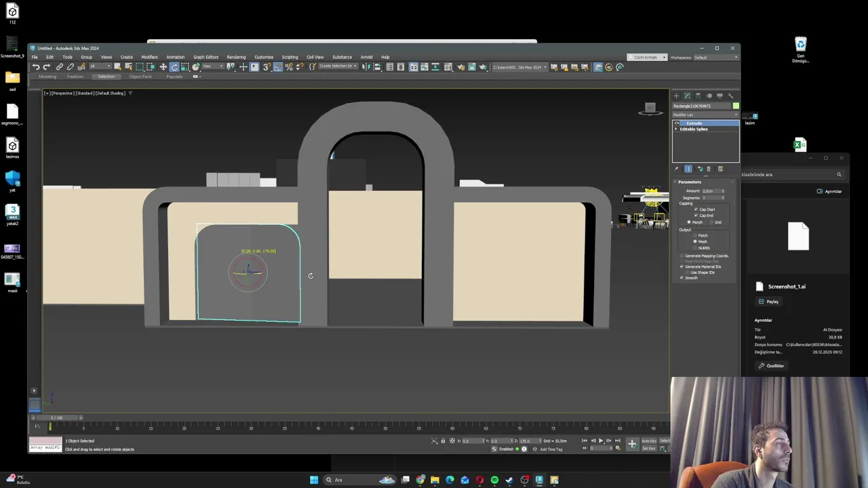
Task: Click the Amount value field
Action: [711, 191]
